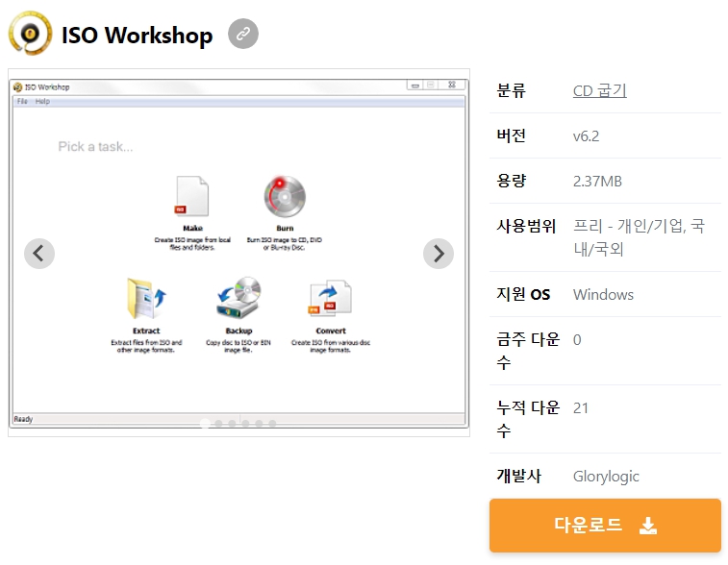This screenshot has height=565, width=728.
Task: Click the 금주 다운수 label
Action: pos(528,351)
